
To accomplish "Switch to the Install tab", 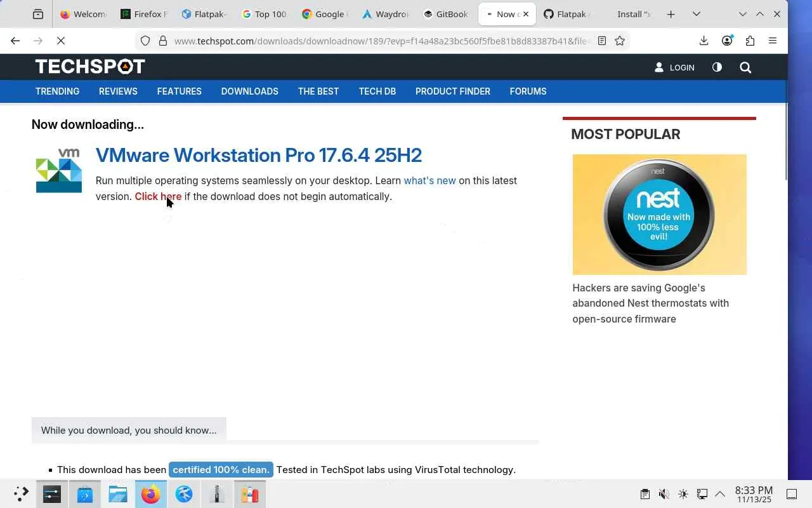I will pos(628,14).
